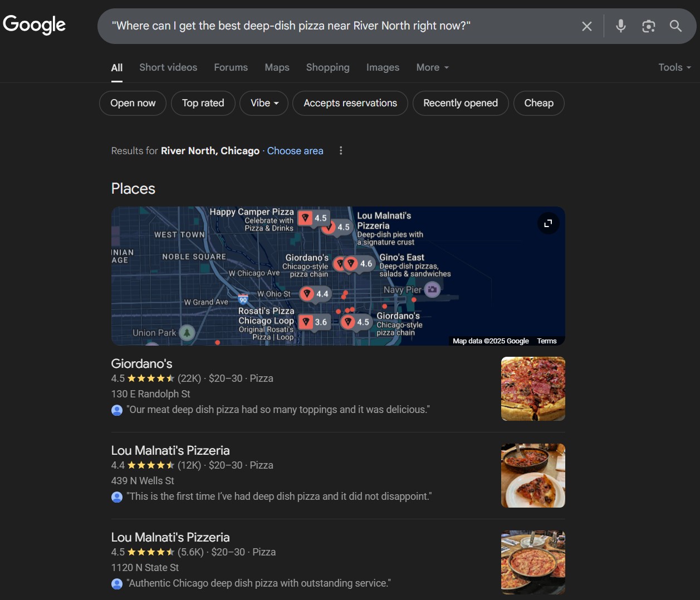The height and width of the screenshot is (600, 700).
Task: Switch to the Shopping tab
Action: [327, 67]
